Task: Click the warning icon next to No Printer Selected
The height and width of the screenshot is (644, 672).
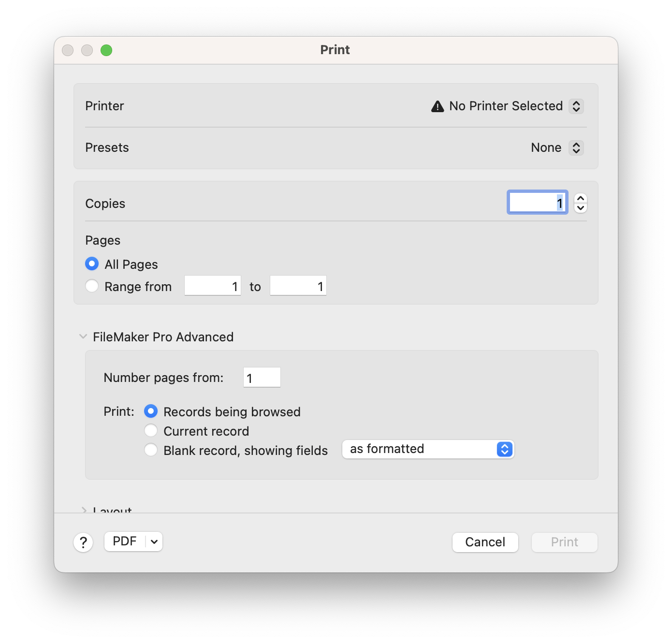Action: pyautogui.click(x=437, y=106)
